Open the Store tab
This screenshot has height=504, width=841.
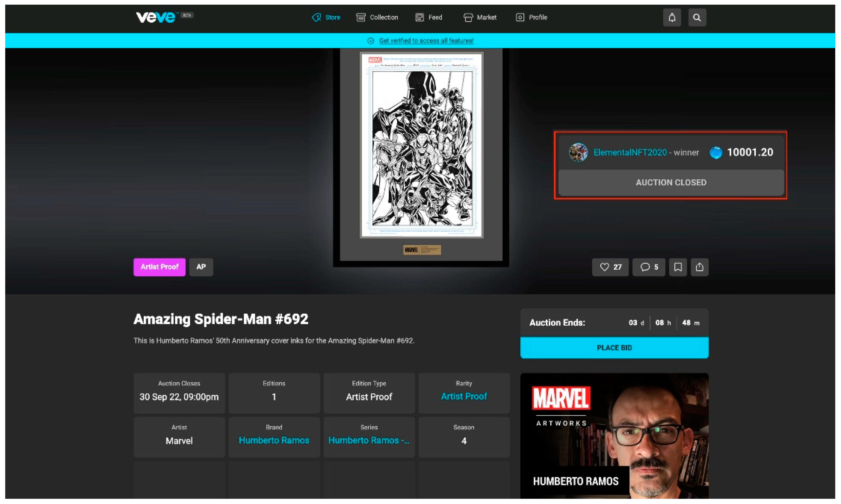pyautogui.click(x=326, y=17)
